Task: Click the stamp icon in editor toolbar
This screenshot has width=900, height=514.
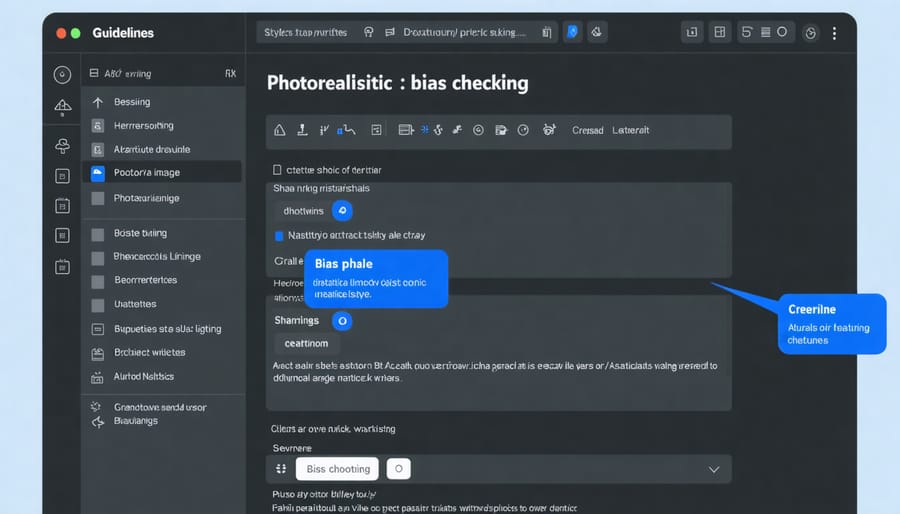Action: click(302, 130)
